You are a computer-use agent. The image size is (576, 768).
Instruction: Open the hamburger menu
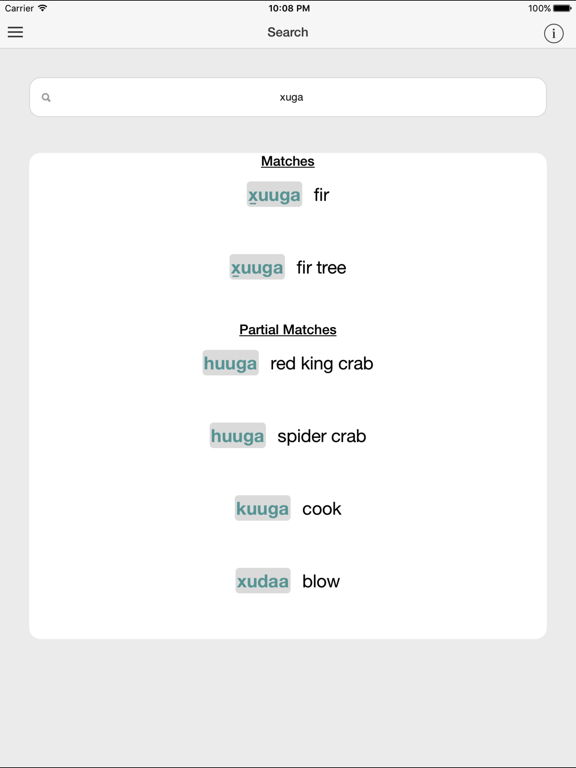pos(15,32)
